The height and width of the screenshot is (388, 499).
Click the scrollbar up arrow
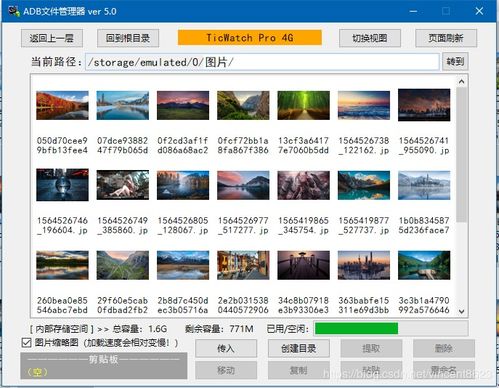click(462, 81)
